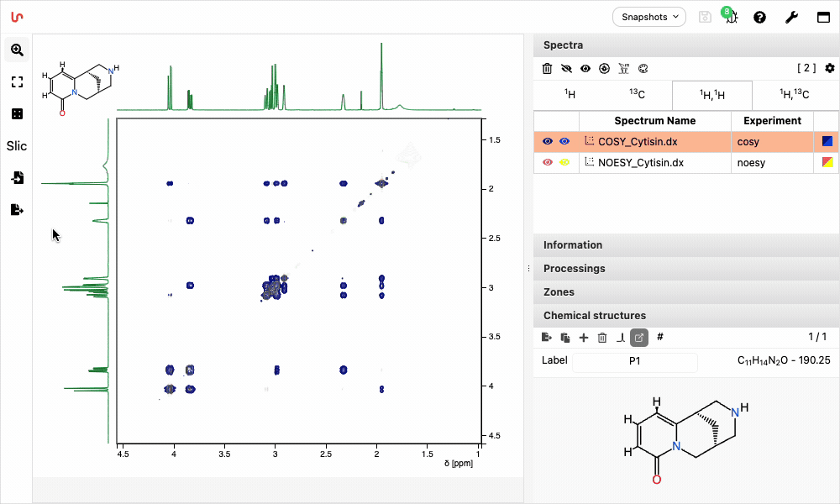Click the export icon in left sidebar
This screenshot has height=504, width=840.
point(17,210)
